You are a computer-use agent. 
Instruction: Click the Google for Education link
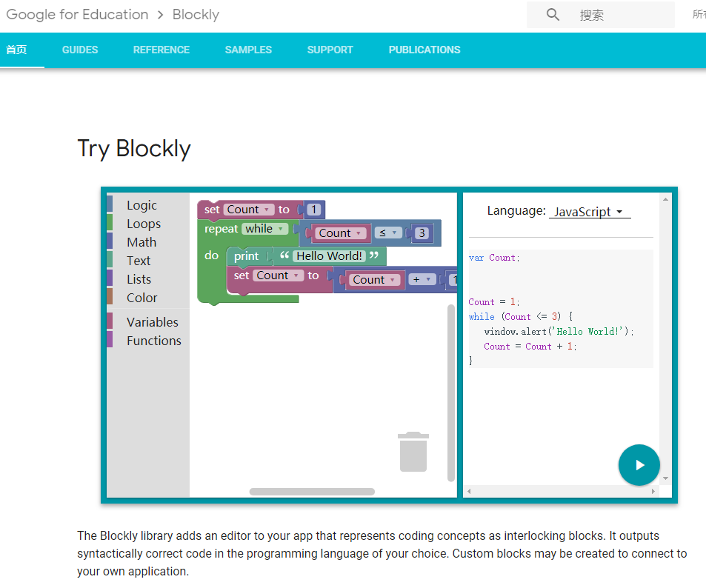[x=77, y=14]
